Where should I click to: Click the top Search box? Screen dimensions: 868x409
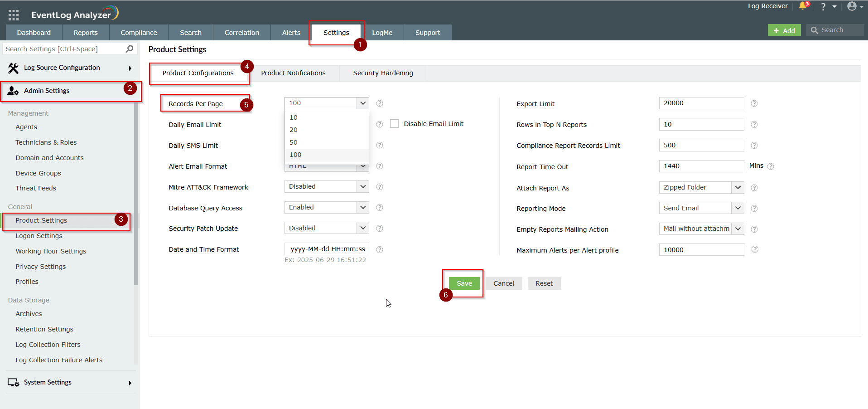pyautogui.click(x=835, y=30)
